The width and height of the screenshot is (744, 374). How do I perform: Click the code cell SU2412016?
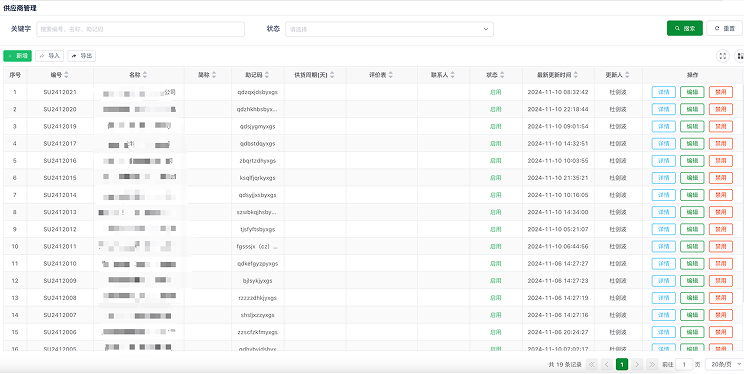coord(60,160)
